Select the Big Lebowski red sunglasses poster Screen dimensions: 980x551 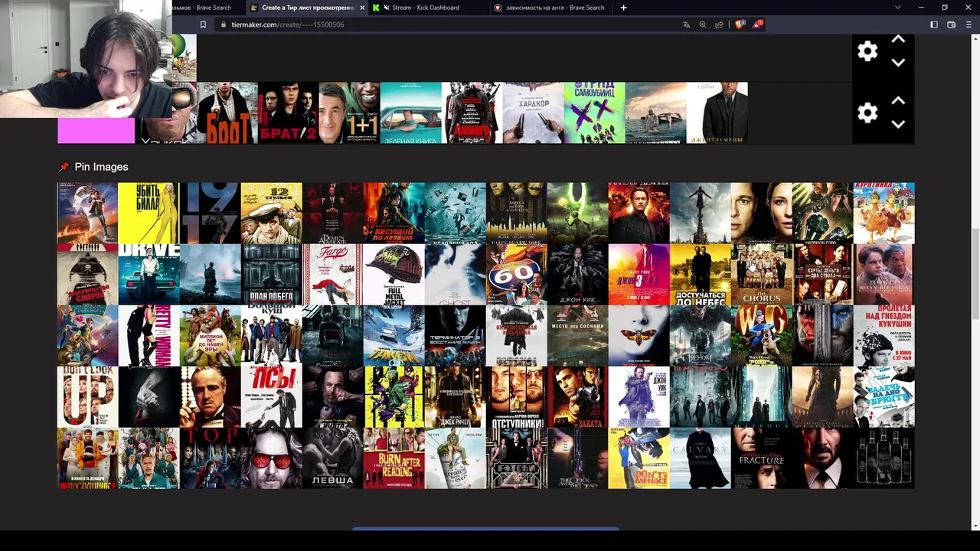272,458
